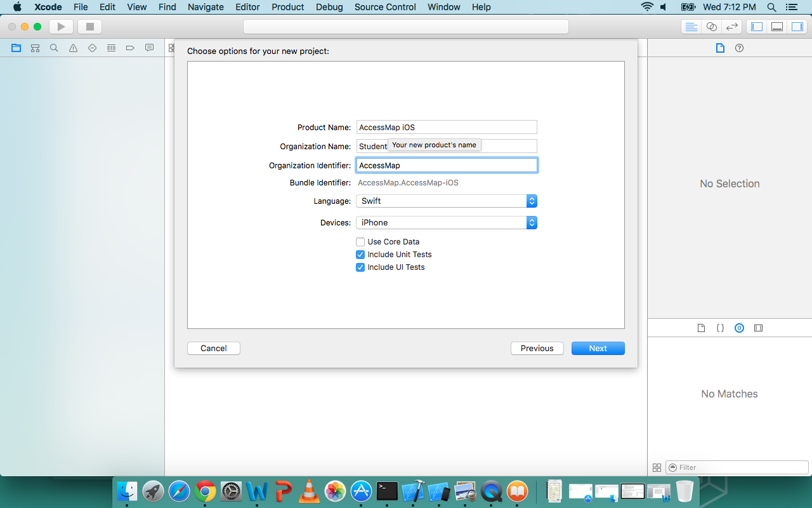
Task: Open the Product menu
Action: 287,7
